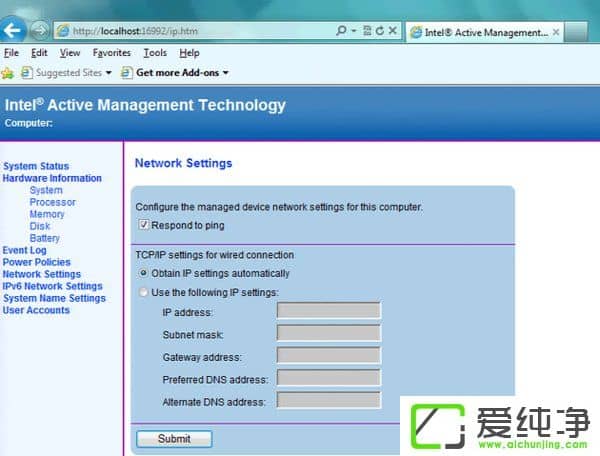Click the Submit button

pos(174,438)
